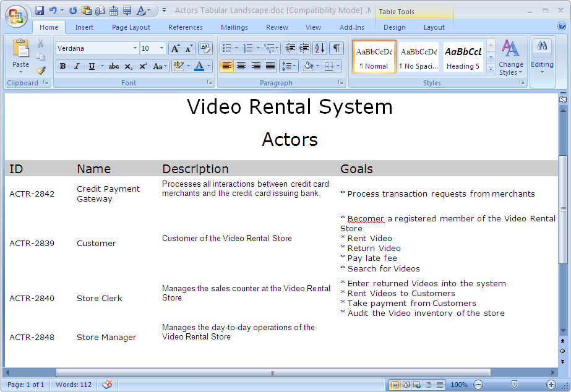Align text left

point(226,66)
